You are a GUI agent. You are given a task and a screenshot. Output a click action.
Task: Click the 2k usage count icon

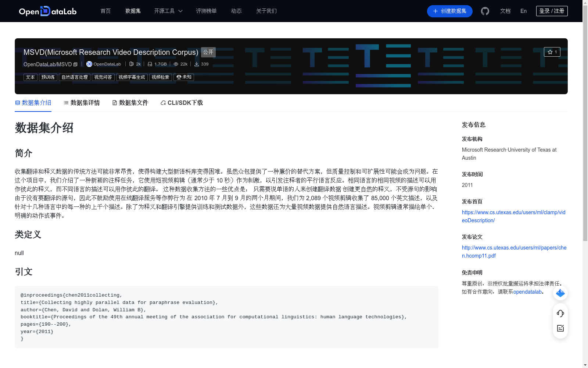(x=132, y=64)
